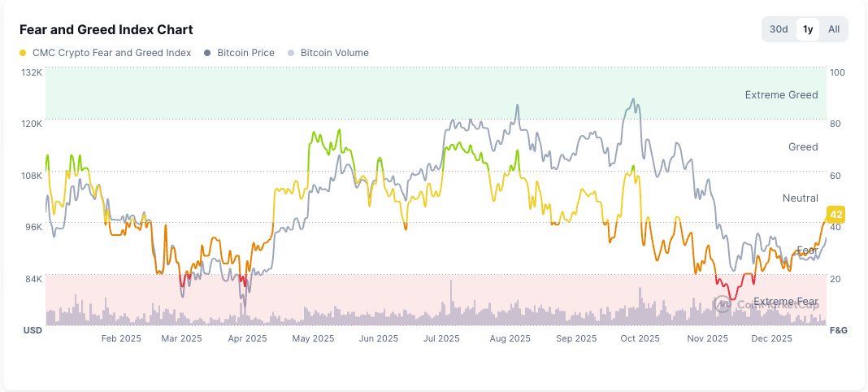The width and height of the screenshot is (868, 392).
Task: Show the All time range tab
Action: tap(834, 29)
